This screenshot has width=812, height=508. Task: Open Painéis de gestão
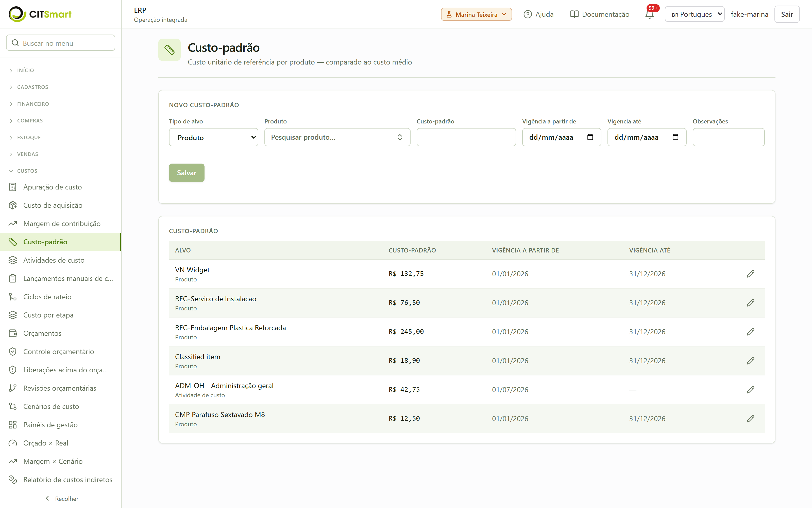(x=61, y=425)
